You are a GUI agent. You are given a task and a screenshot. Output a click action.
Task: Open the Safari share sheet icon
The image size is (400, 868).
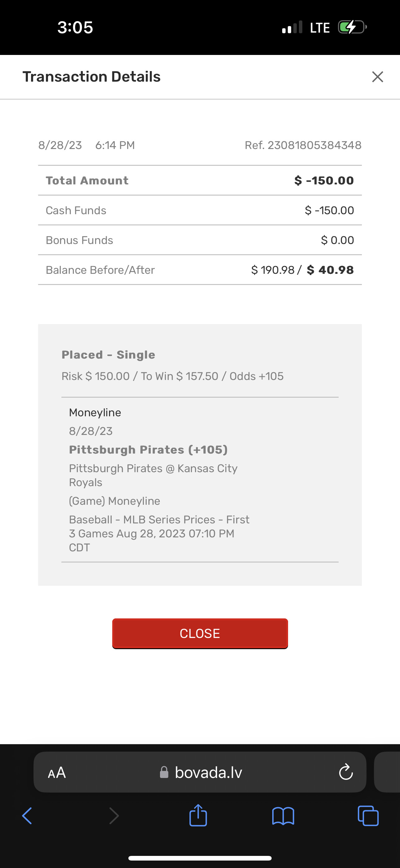point(198,815)
